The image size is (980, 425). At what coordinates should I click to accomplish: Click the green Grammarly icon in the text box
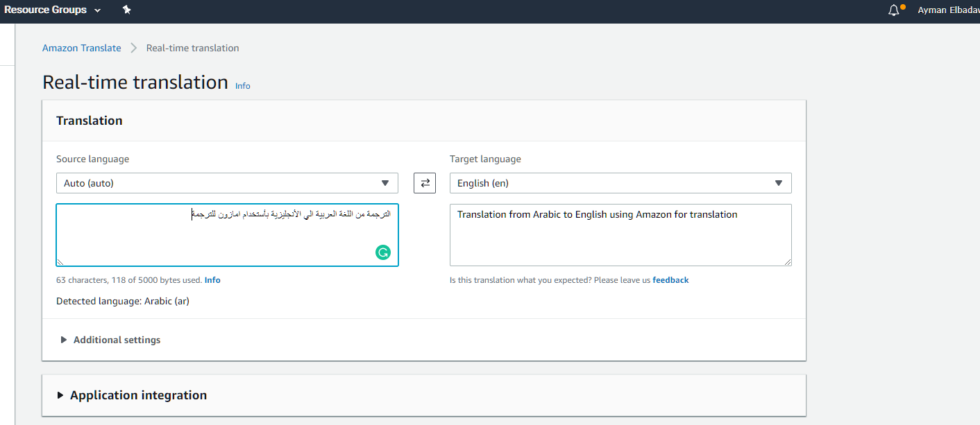click(383, 252)
